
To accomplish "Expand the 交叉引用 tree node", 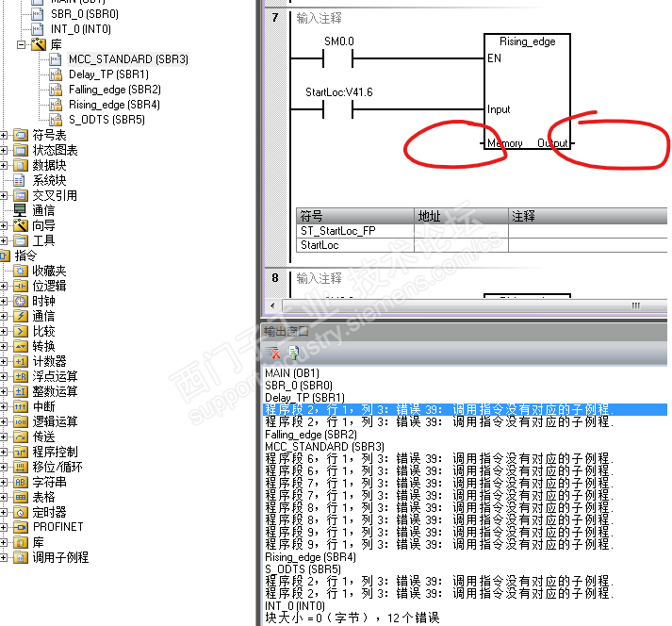I will (4, 196).
